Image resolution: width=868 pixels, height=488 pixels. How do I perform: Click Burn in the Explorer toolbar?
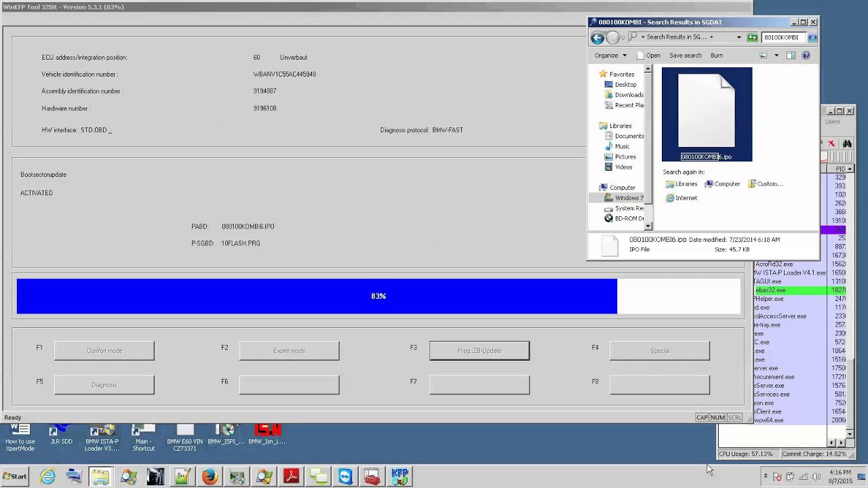click(x=717, y=56)
